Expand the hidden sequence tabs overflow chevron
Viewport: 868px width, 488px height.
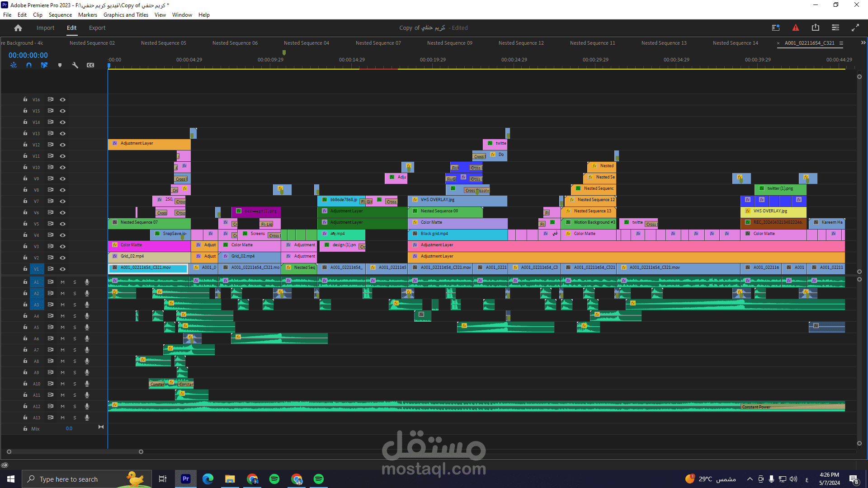[863, 43]
